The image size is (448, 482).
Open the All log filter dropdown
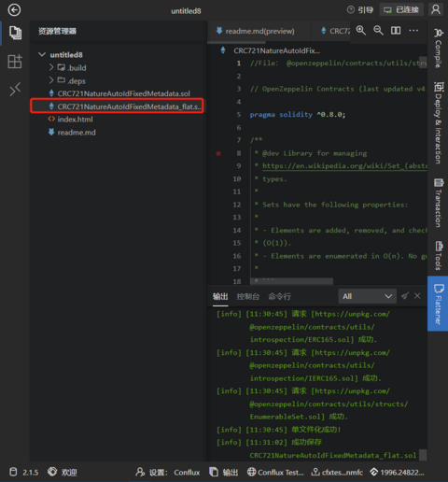[x=367, y=296]
